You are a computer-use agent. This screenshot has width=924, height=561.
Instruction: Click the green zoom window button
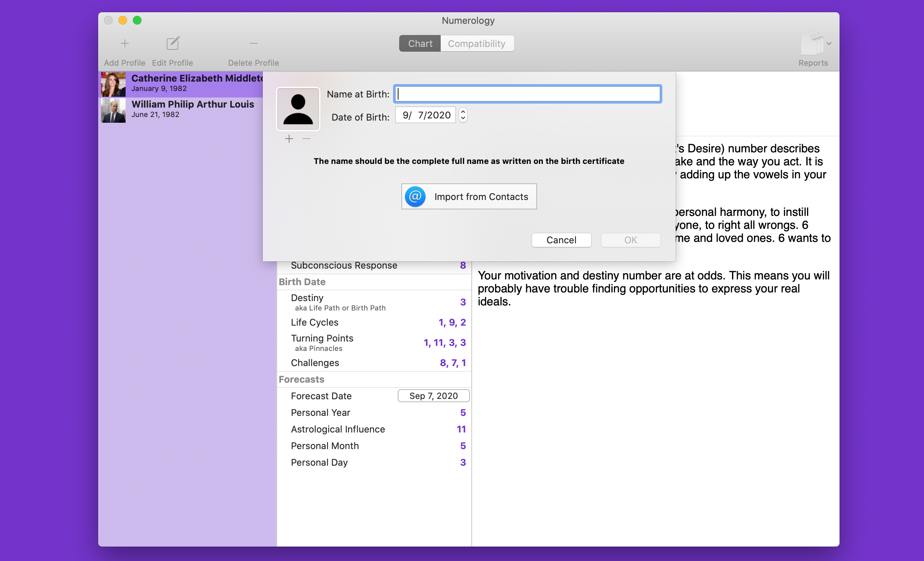pyautogui.click(x=137, y=20)
